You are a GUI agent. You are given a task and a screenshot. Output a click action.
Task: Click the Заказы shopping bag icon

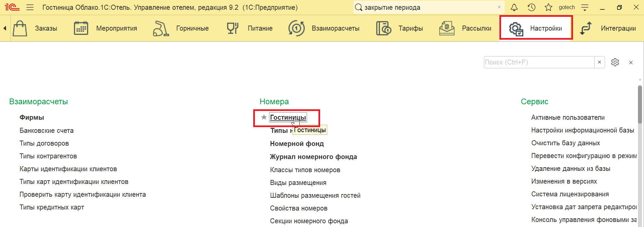coord(20,28)
